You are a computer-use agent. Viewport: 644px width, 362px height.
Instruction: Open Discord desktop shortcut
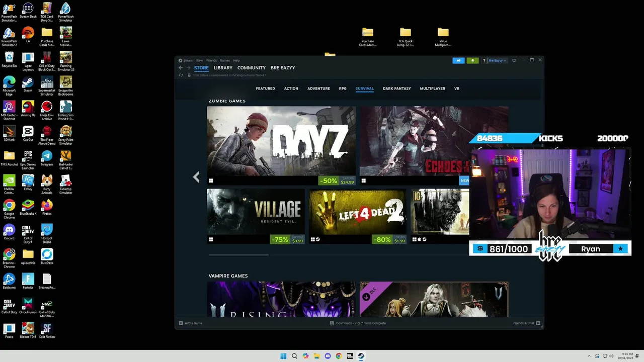[x=9, y=232]
